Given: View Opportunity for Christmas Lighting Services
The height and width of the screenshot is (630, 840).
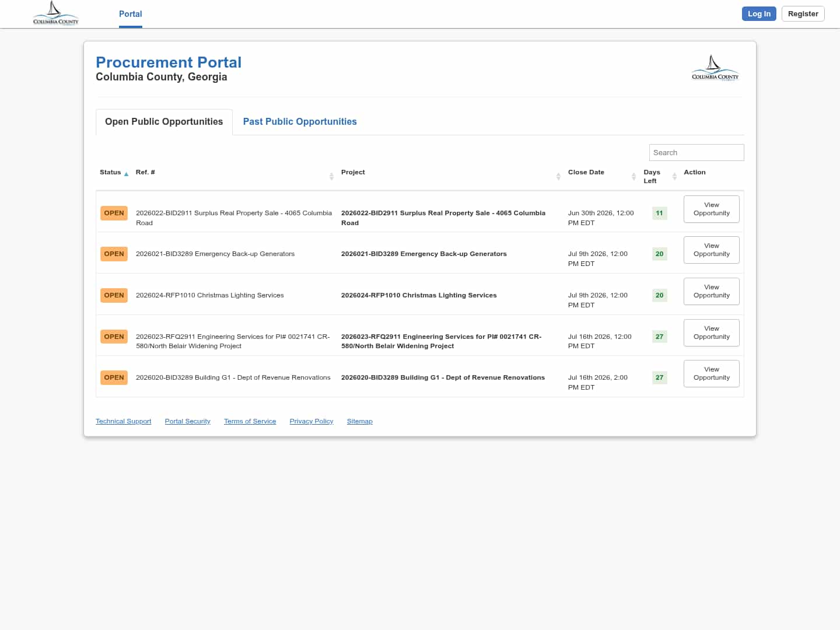Looking at the screenshot, I should tap(712, 291).
